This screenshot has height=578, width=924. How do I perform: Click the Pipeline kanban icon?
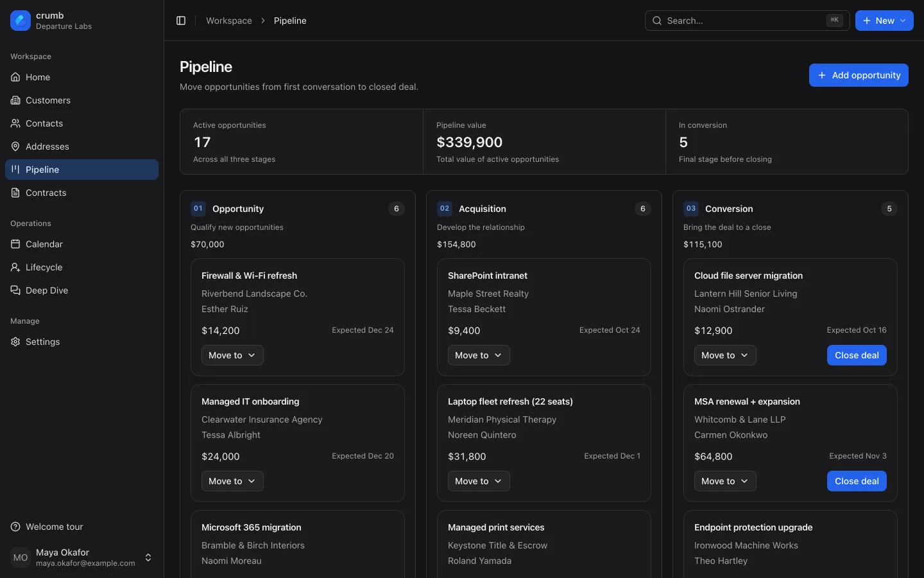(x=15, y=170)
